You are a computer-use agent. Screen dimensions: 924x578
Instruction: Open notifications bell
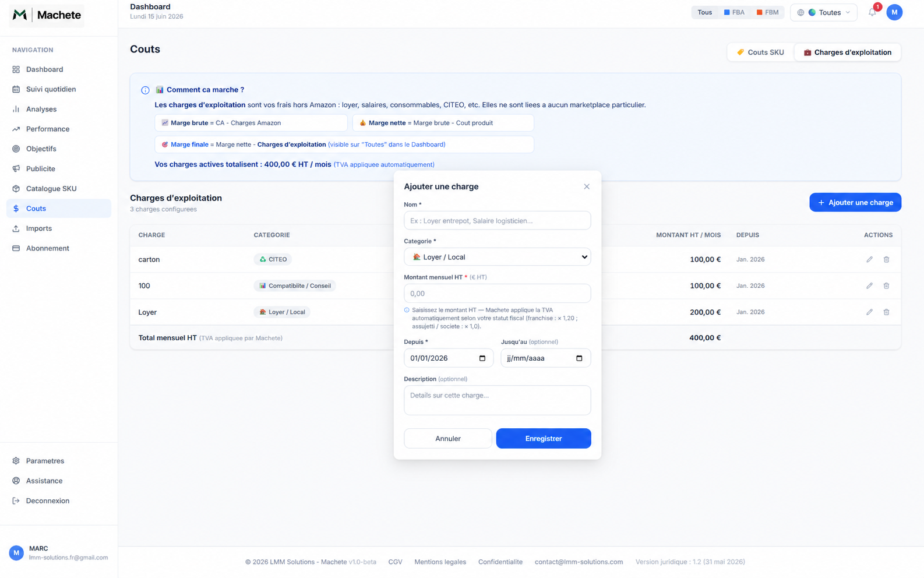tap(872, 12)
